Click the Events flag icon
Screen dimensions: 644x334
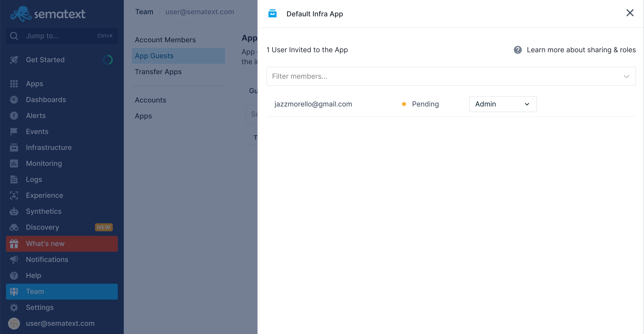[14, 132]
